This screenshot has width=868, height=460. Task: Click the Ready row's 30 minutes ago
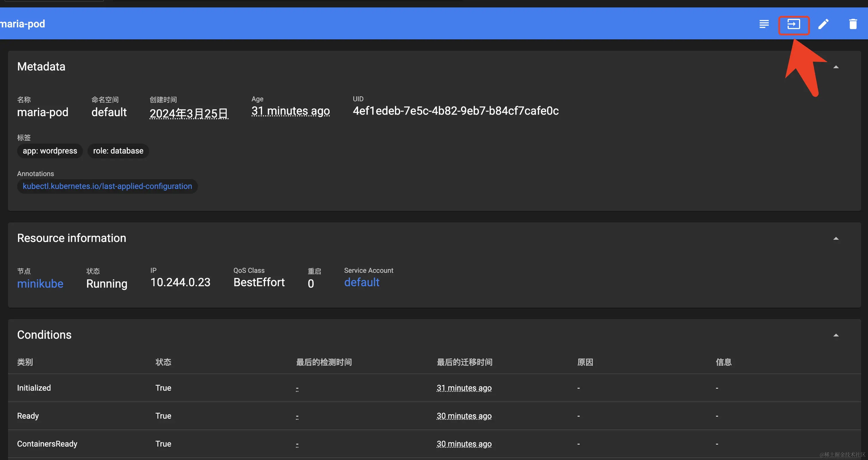point(464,416)
